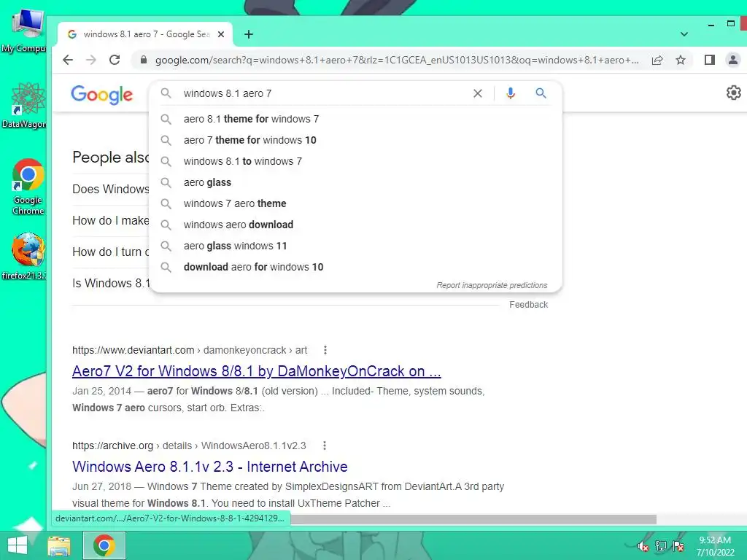
Task: Select My Computer desktop icon
Action: coord(24,31)
